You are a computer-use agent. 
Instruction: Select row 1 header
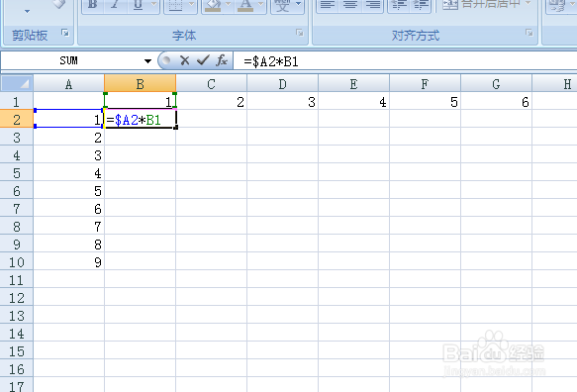coord(17,102)
